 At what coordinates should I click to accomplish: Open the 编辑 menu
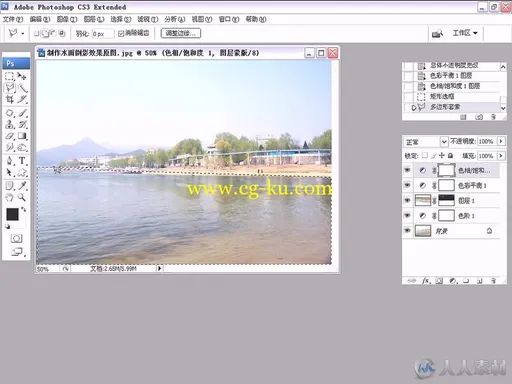pyautogui.click(x=40, y=19)
